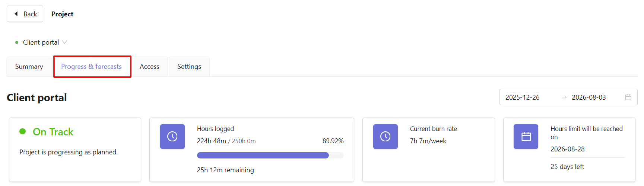Open the date range picker
Image resolution: width=644 pixels, height=186 pixels.
coord(568,97)
